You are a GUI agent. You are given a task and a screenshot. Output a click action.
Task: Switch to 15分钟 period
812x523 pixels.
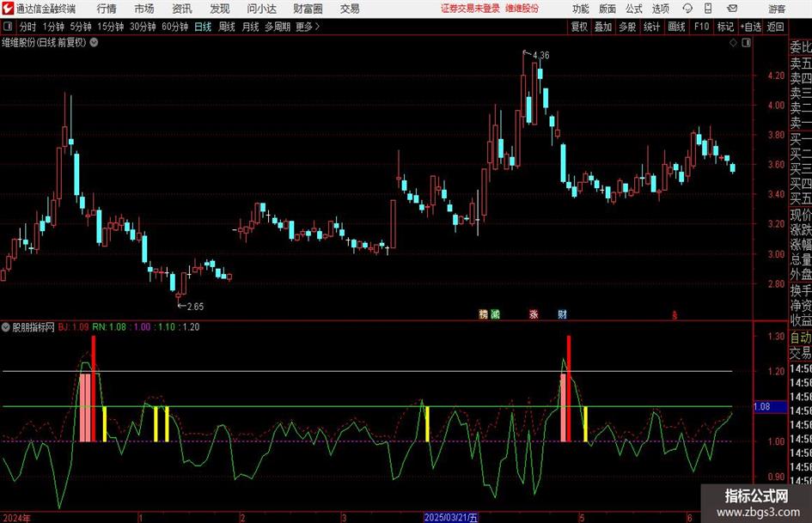coord(111,27)
